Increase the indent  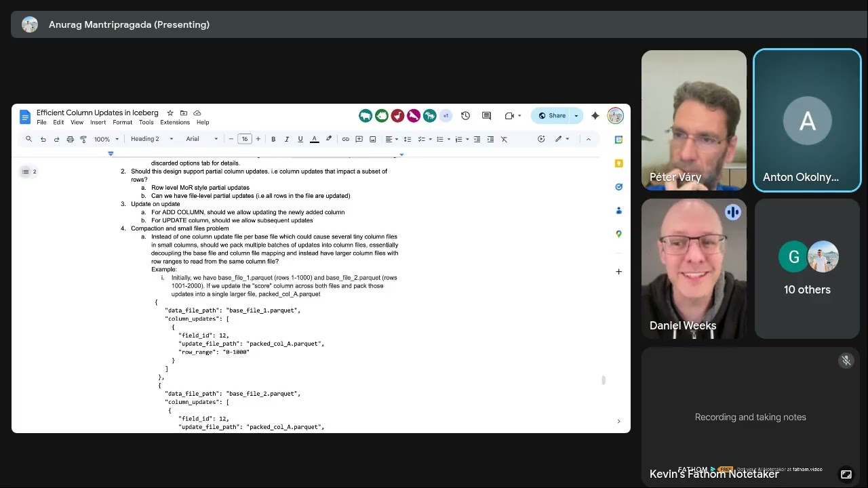(490, 139)
